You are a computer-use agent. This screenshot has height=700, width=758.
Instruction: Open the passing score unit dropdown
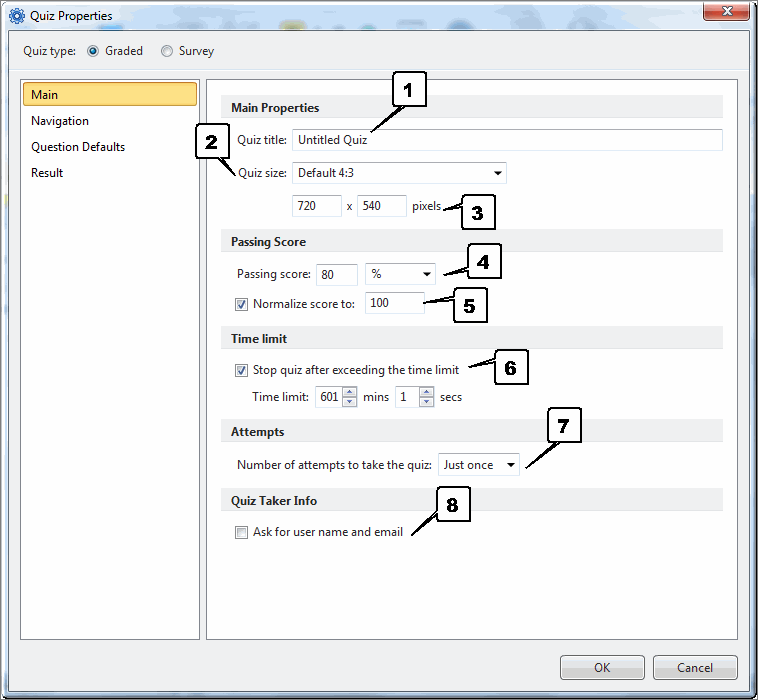(x=400, y=274)
